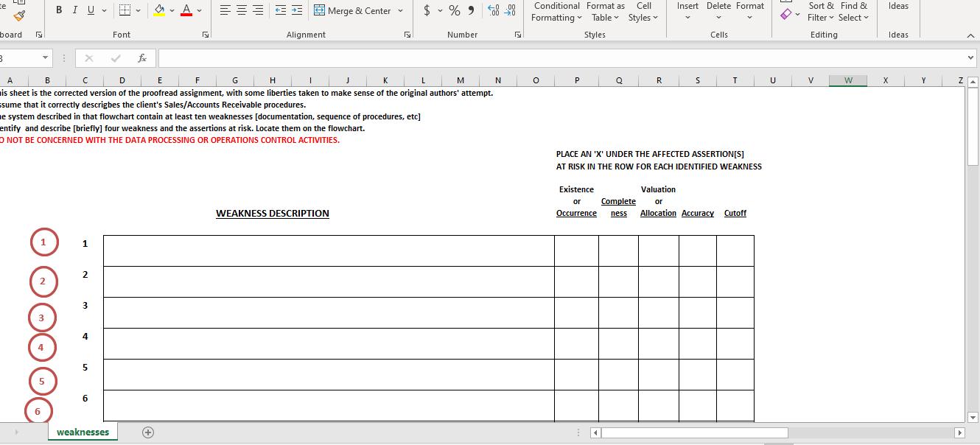
Task: Expand the formula bar
Action: tap(970, 58)
